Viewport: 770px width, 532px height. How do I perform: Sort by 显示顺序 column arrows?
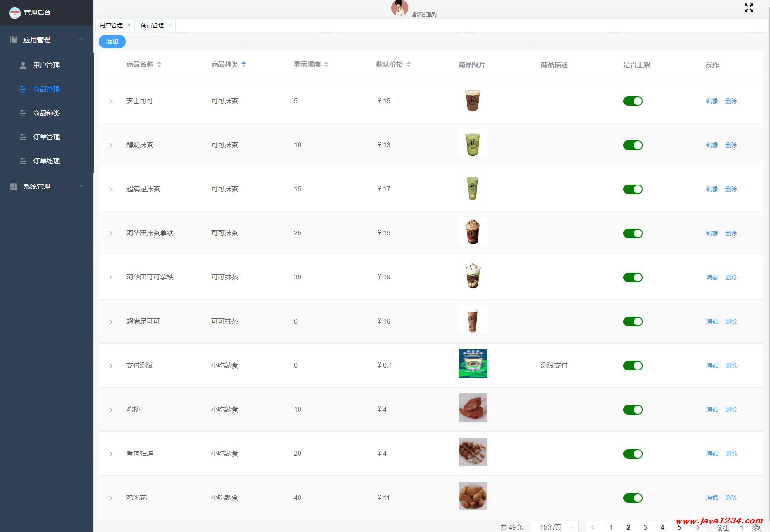[x=326, y=64]
